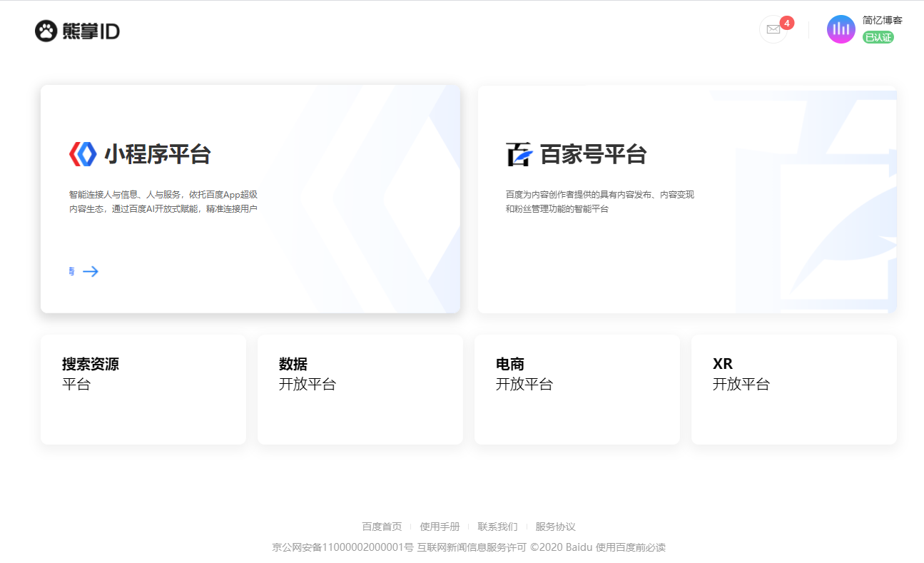Click 小程序平台 description starting 智能连接人与信息
Viewport: 924px width, 563px height.
(x=163, y=201)
